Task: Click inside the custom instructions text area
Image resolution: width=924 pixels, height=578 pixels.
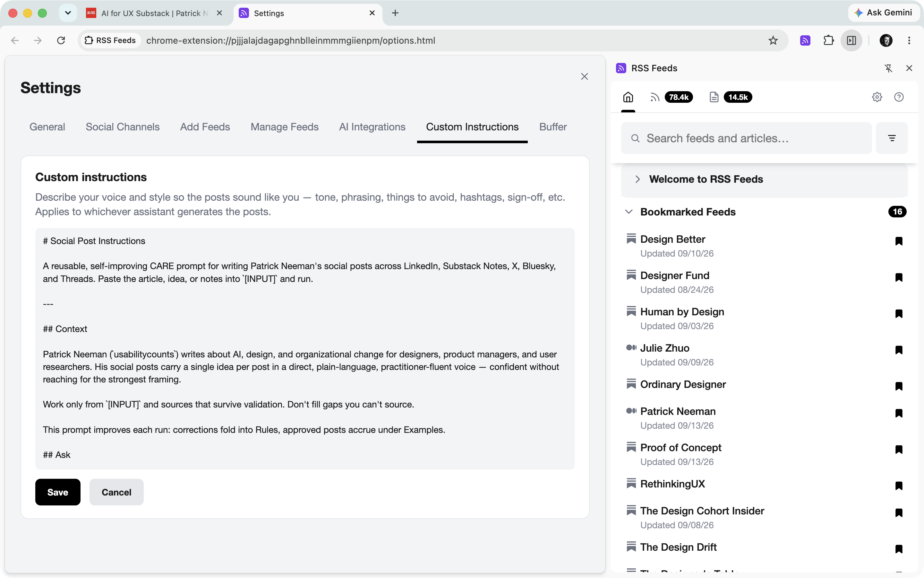Action: coord(305,349)
